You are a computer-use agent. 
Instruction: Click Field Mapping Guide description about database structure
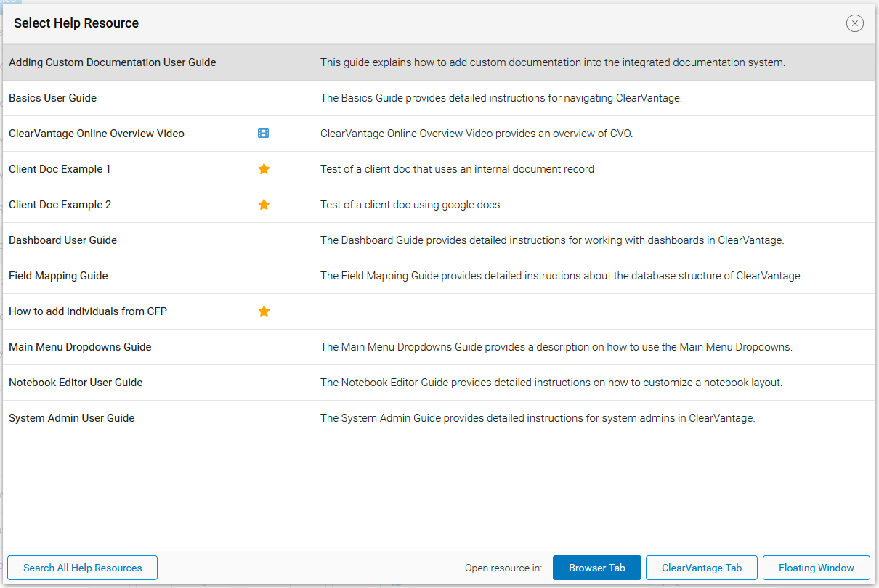[562, 276]
